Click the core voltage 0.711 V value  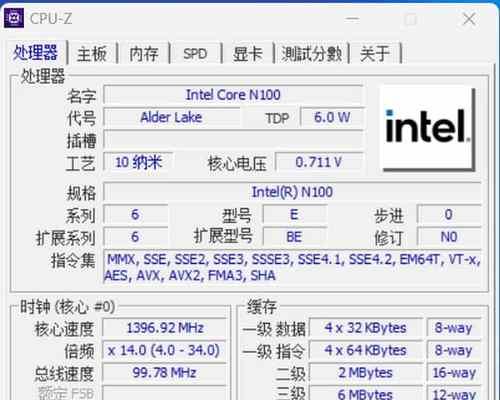(x=319, y=162)
